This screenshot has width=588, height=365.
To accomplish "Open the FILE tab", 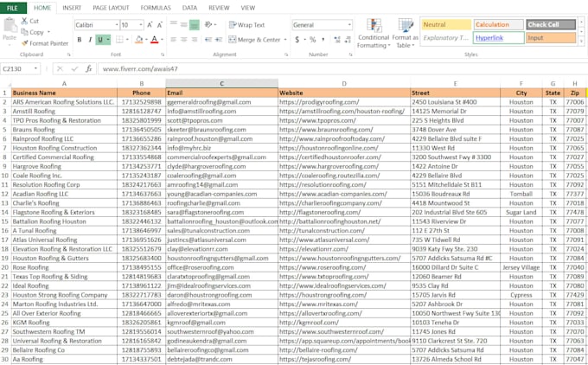I will (x=13, y=8).
